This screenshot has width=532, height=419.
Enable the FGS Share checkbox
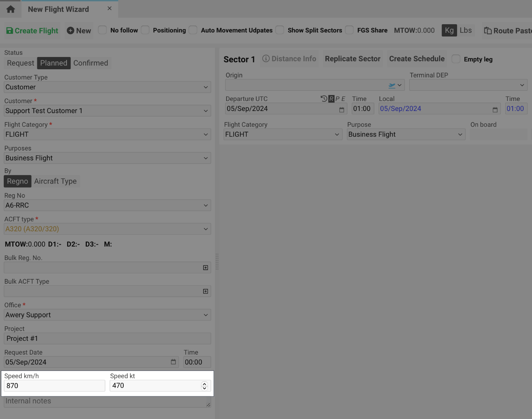click(349, 30)
